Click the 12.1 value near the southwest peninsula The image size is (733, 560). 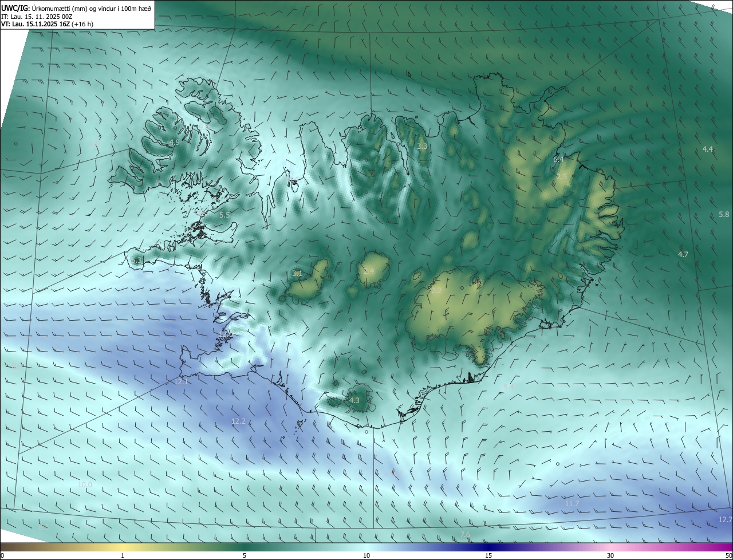[x=181, y=381]
